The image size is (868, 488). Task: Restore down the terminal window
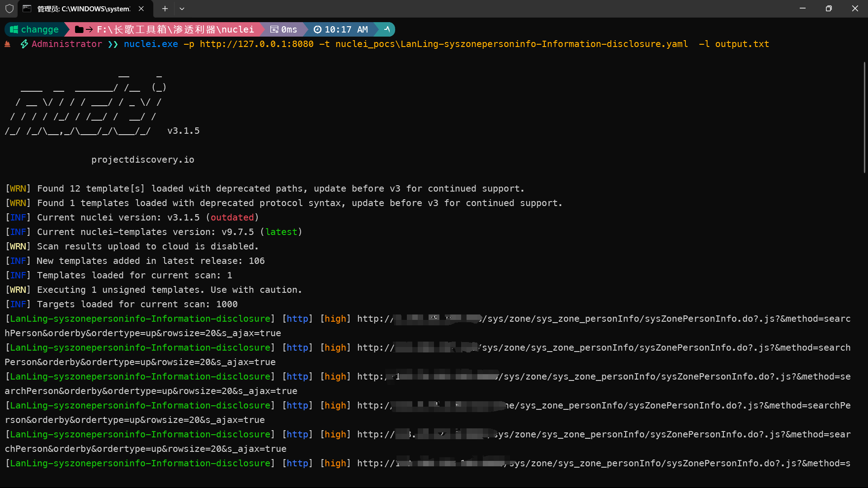coord(829,9)
